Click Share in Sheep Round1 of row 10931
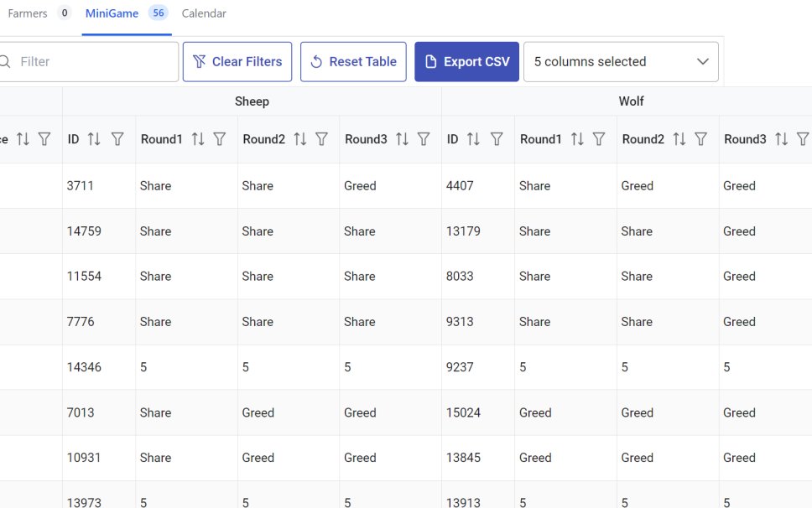The image size is (812, 508). (155, 458)
